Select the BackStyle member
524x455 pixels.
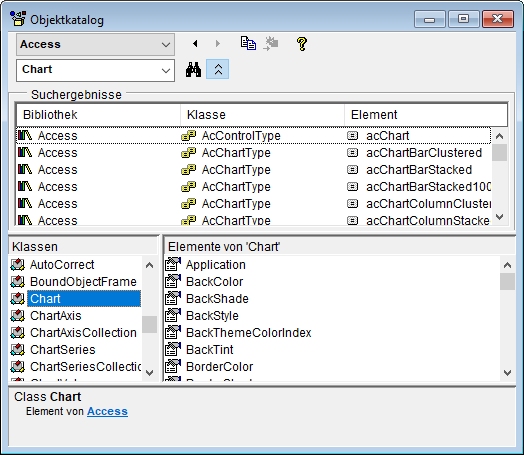tap(212, 316)
